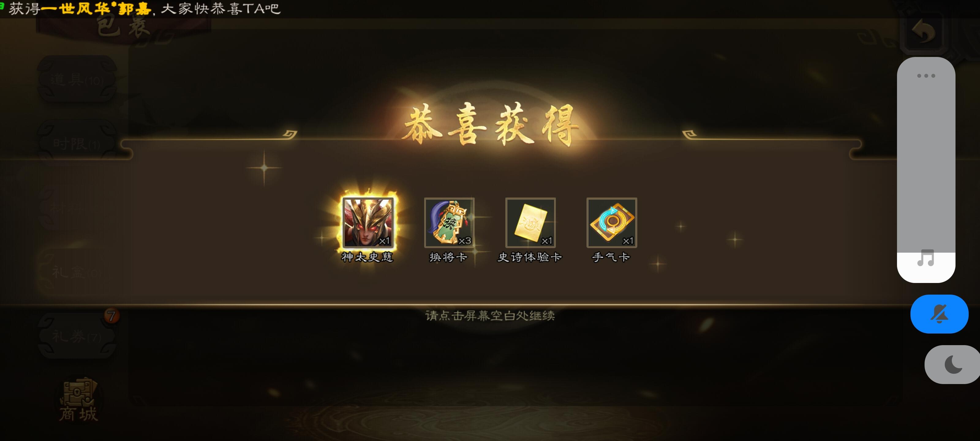Open the 礼券(7) tab

(77, 336)
